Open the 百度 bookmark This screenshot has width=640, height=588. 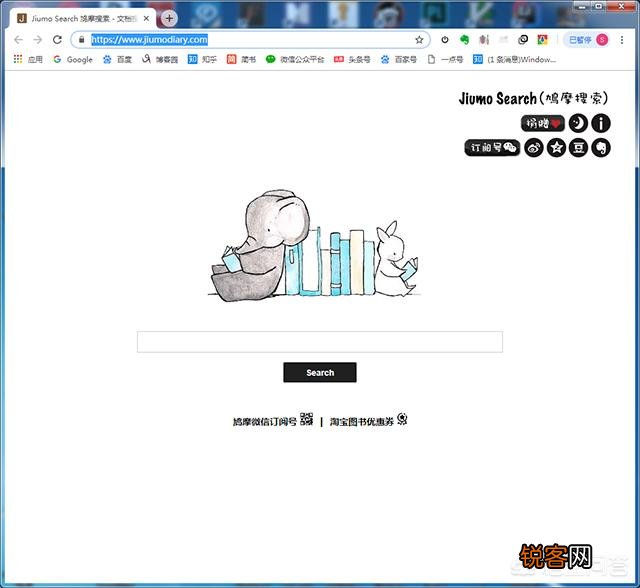tap(118, 60)
